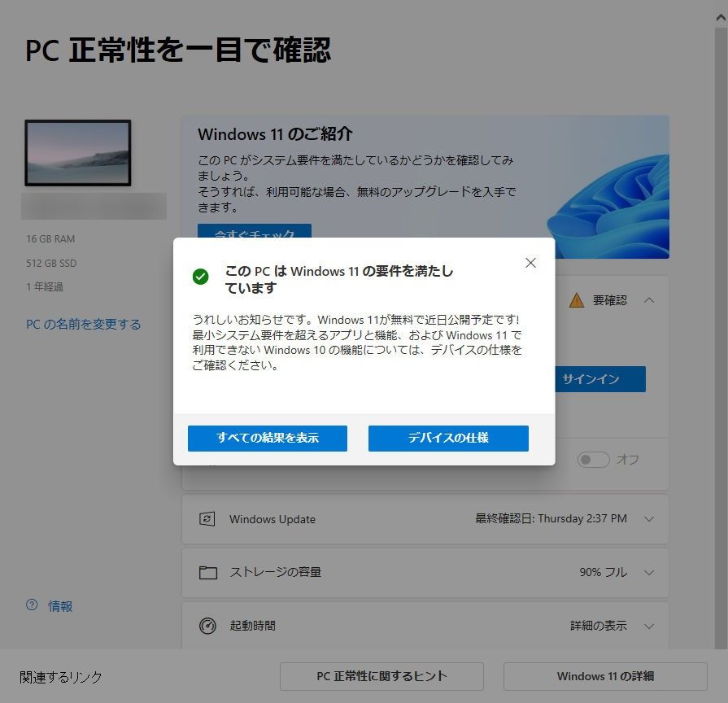Click the Windows Update sync icon
Viewport: 728px width, 703px height.
[x=207, y=518]
